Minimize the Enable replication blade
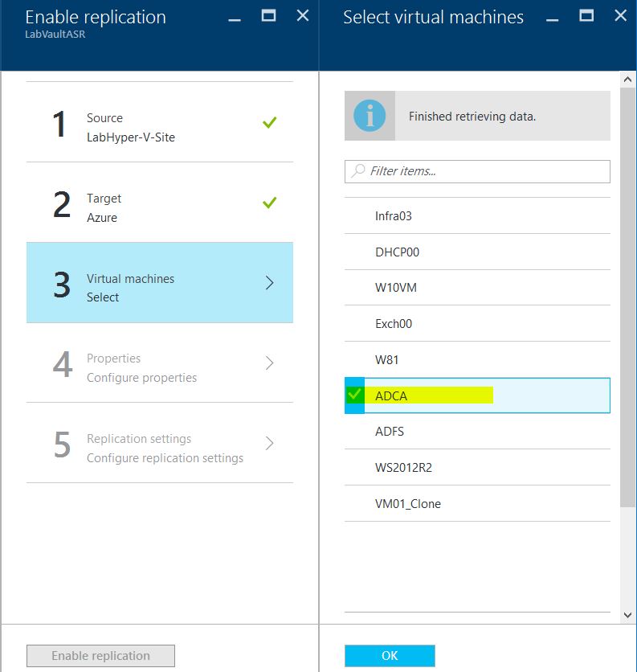Viewport: 637px width, 672px height. tap(235, 18)
